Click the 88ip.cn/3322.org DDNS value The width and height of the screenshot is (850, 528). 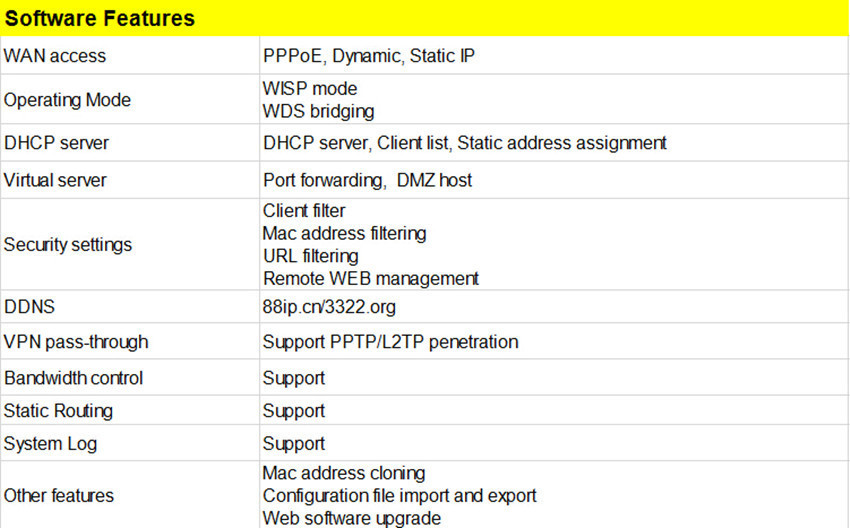pos(331,307)
